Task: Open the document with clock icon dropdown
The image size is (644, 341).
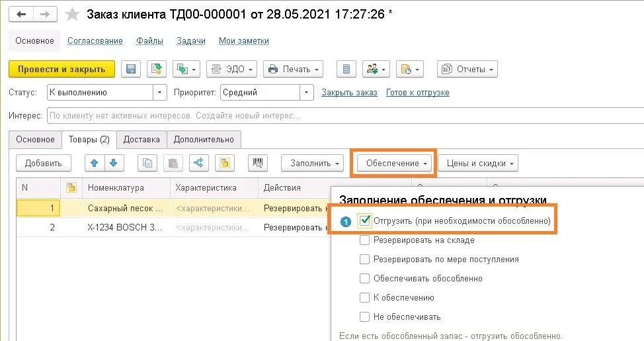Action: pyautogui.click(x=409, y=69)
